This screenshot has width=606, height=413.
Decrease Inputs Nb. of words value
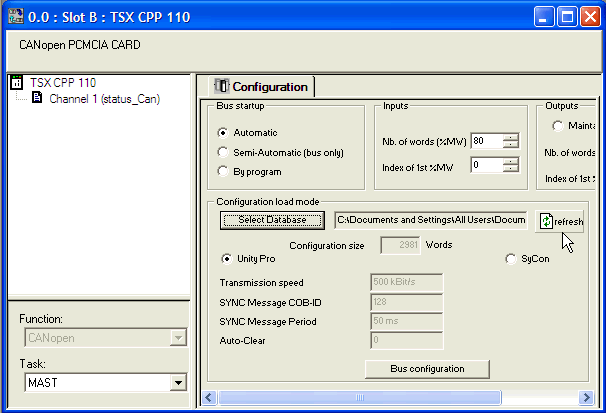(511, 144)
